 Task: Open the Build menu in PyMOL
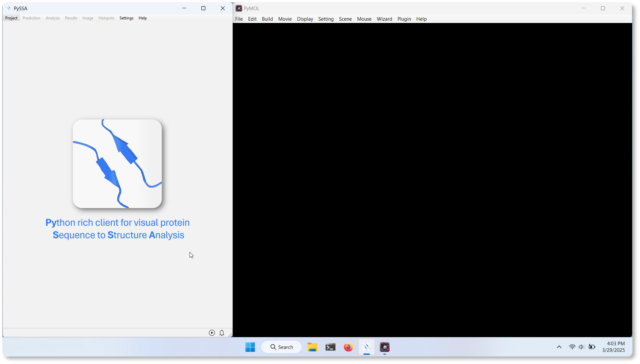(x=267, y=19)
